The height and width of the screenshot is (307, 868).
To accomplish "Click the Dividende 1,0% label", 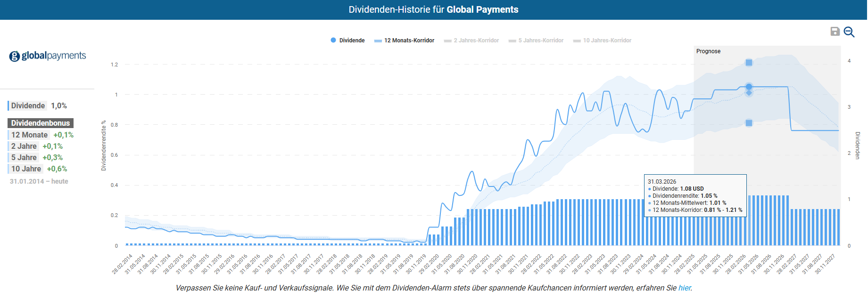I will [38, 106].
